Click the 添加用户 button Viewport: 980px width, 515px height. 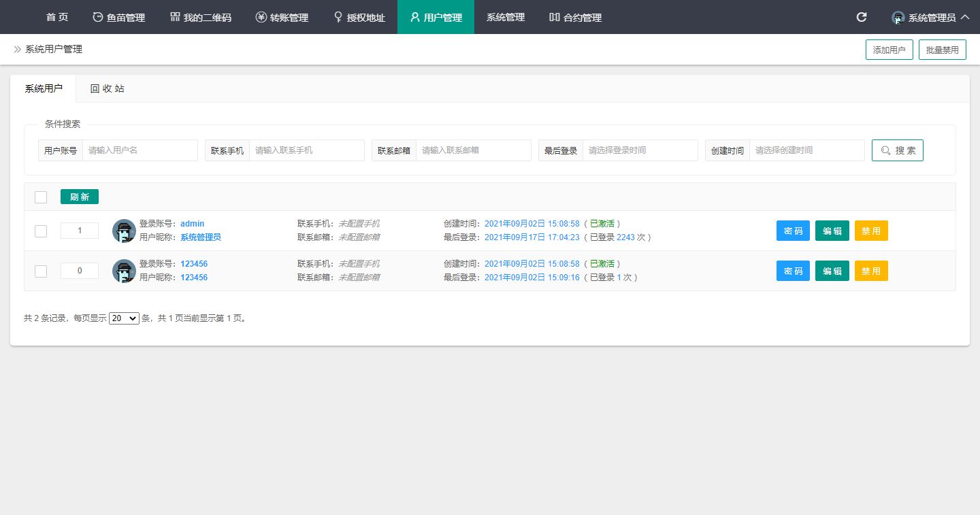coord(889,49)
